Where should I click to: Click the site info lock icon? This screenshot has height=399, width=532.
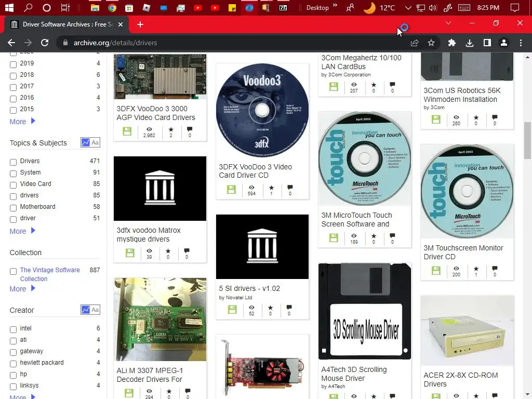(x=65, y=43)
